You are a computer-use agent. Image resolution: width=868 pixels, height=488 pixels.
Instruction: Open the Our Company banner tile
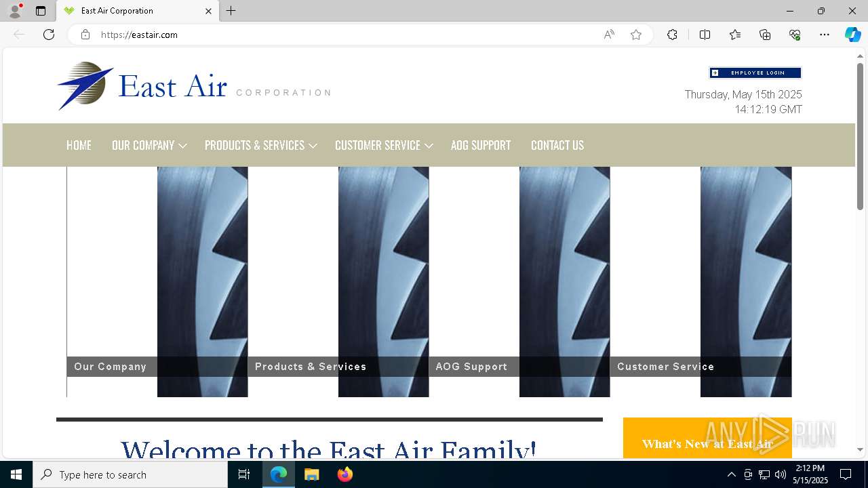click(157, 282)
